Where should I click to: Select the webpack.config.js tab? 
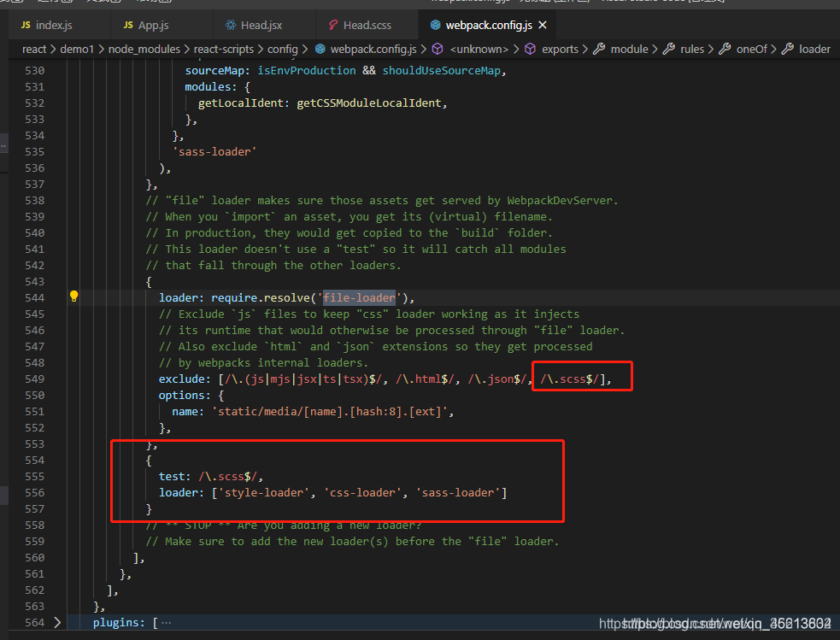tap(489, 25)
